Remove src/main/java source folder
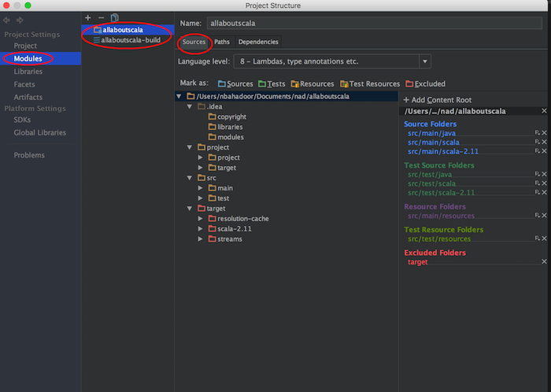The image size is (551, 392). [x=544, y=133]
